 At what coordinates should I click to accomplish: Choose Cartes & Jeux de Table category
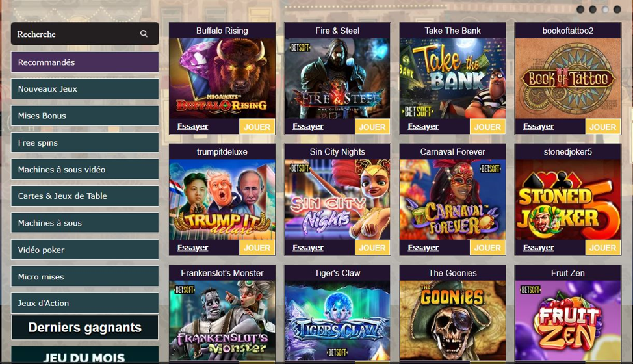click(84, 196)
